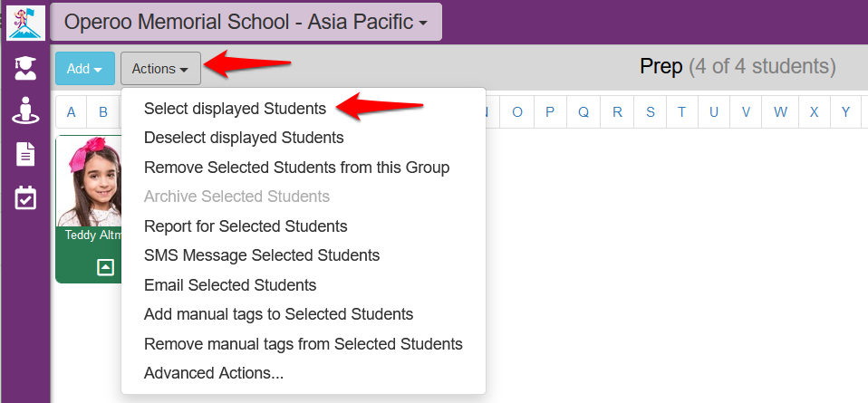Image resolution: width=868 pixels, height=403 pixels.
Task: Open the calendar checkmark sidebar icon
Action: point(25,197)
